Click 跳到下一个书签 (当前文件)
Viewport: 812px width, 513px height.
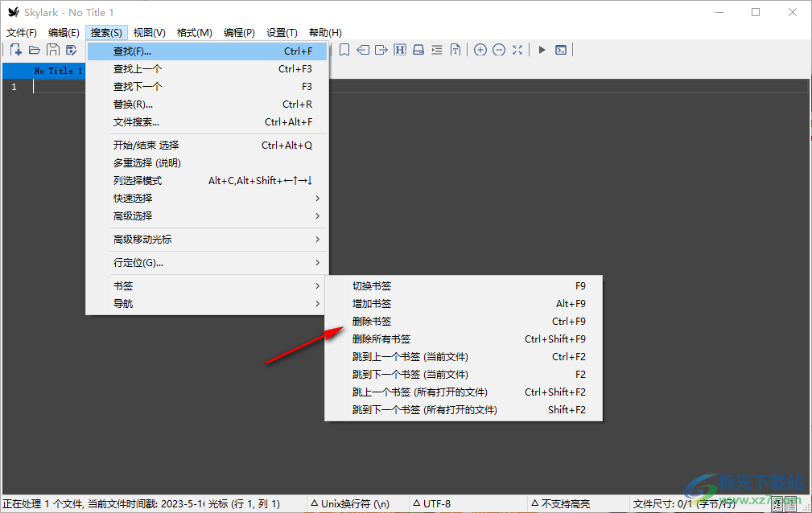[x=464, y=374]
